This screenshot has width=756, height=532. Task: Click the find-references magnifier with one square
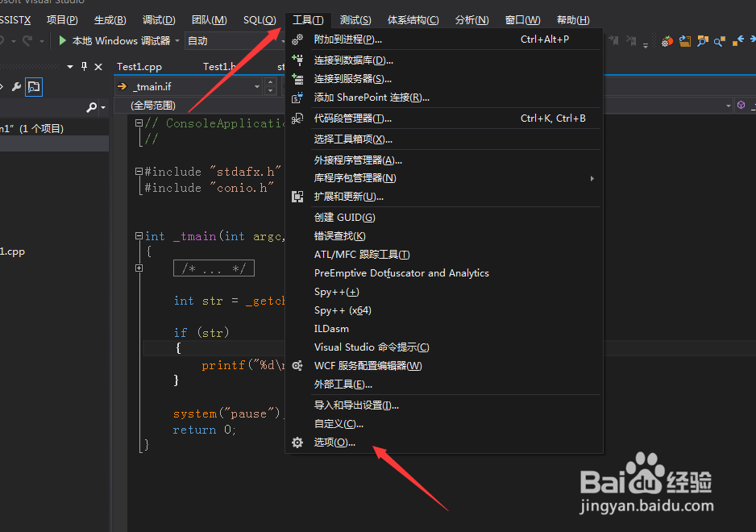(720, 41)
